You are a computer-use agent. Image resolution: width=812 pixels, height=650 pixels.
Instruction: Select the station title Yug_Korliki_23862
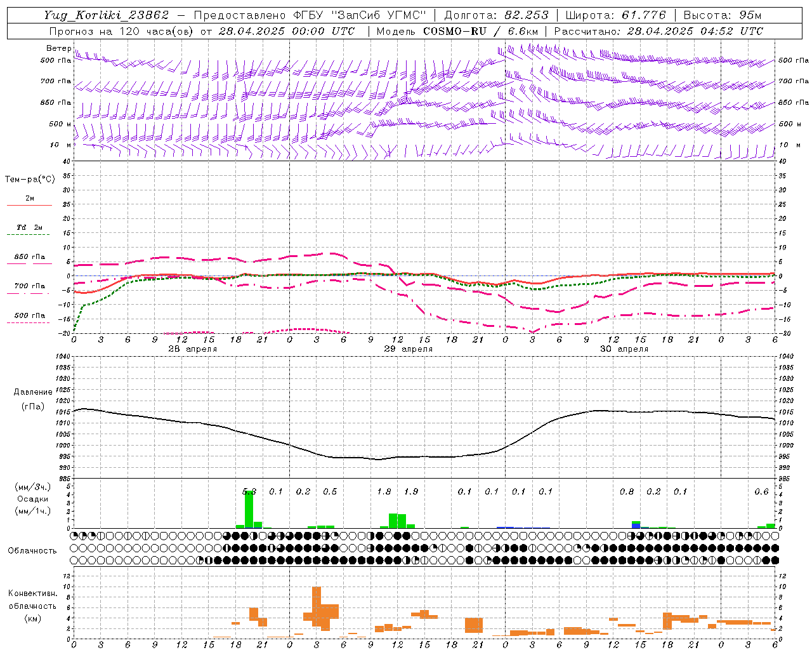coord(107,16)
